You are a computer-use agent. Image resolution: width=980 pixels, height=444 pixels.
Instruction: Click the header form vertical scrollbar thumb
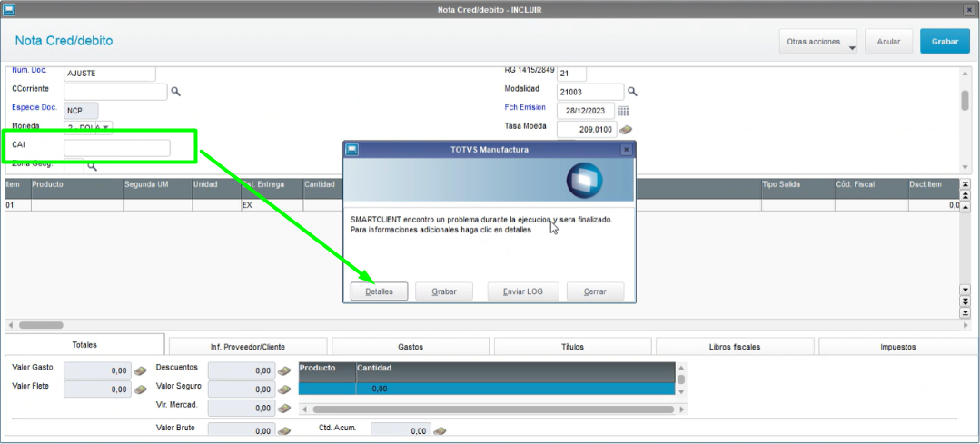coord(965,101)
